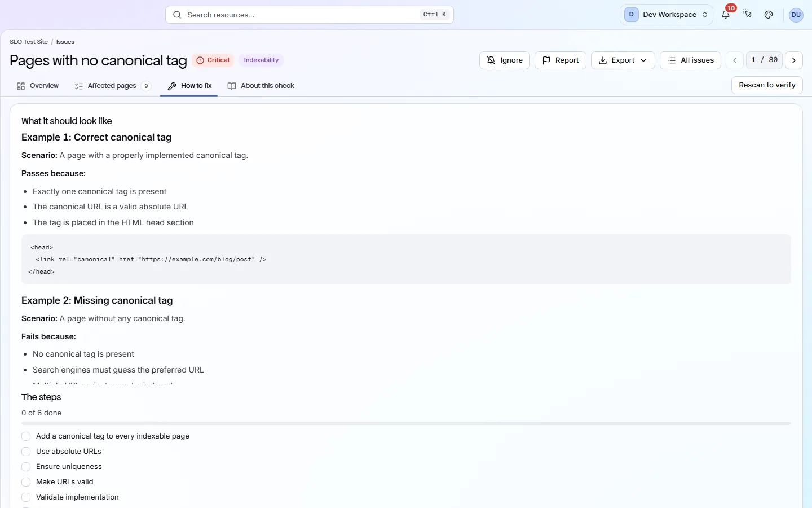Switch to the Affected pages tab
812x508 pixels.
click(x=112, y=86)
